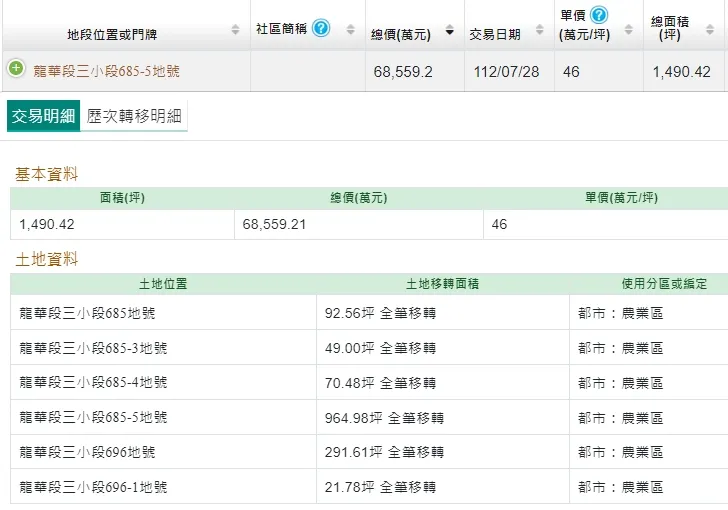Viewport: 728px width, 510px height.
Task: Click the 土地移轉面積 column header
Action: (442, 284)
